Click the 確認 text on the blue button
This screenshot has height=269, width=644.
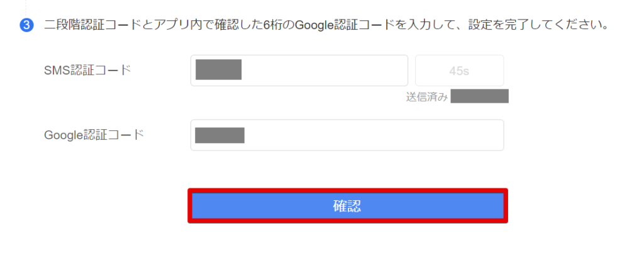[347, 206]
